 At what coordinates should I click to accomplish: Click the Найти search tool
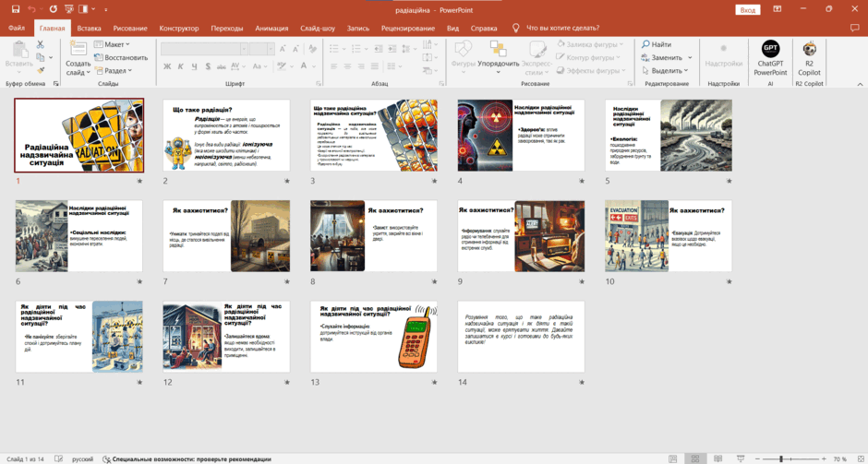click(x=657, y=44)
